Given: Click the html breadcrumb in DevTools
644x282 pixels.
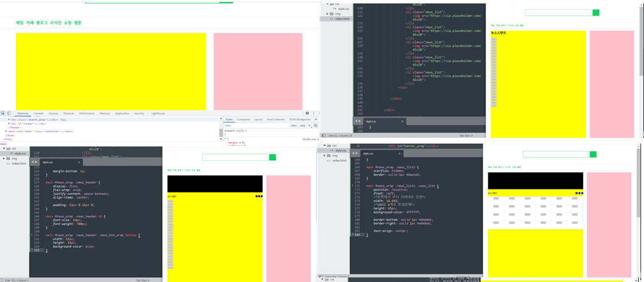Looking at the screenshot, I should click(3, 144).
